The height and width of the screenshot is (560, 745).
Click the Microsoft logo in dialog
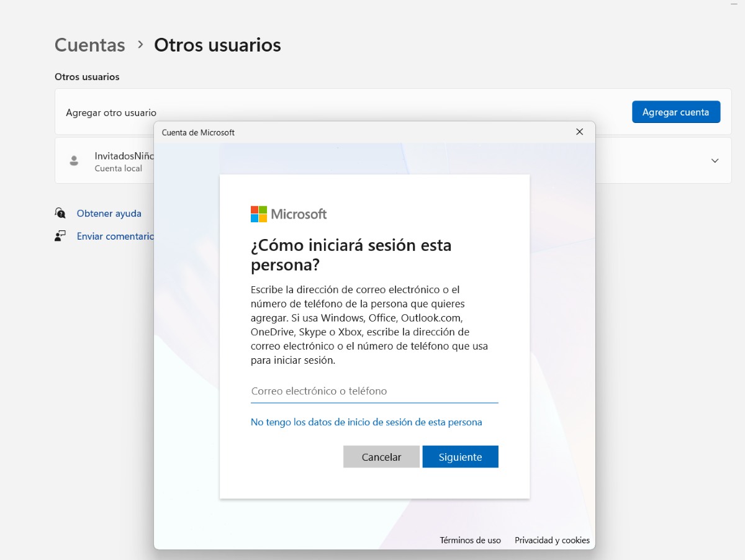tap(289, 214)
